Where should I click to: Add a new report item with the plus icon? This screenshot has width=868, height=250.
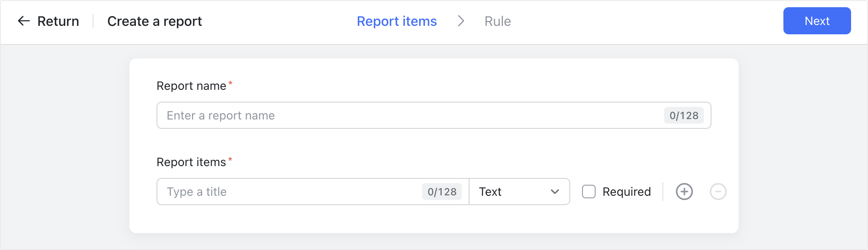pos(684,192)
